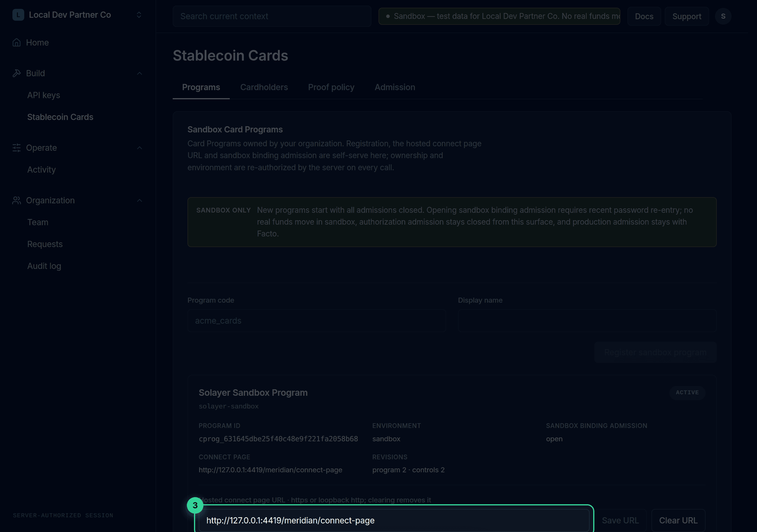This screenshot has width=757, height=532.
Task: Click the Sandbox Card Programs heading
Action: tap(235, 129)
